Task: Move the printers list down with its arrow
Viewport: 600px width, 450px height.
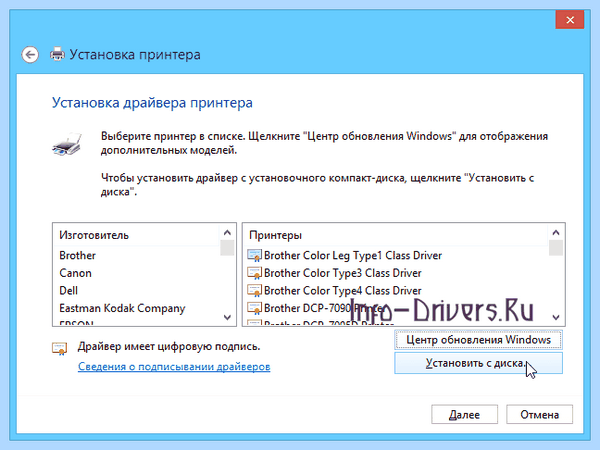Action: (556, 317)
